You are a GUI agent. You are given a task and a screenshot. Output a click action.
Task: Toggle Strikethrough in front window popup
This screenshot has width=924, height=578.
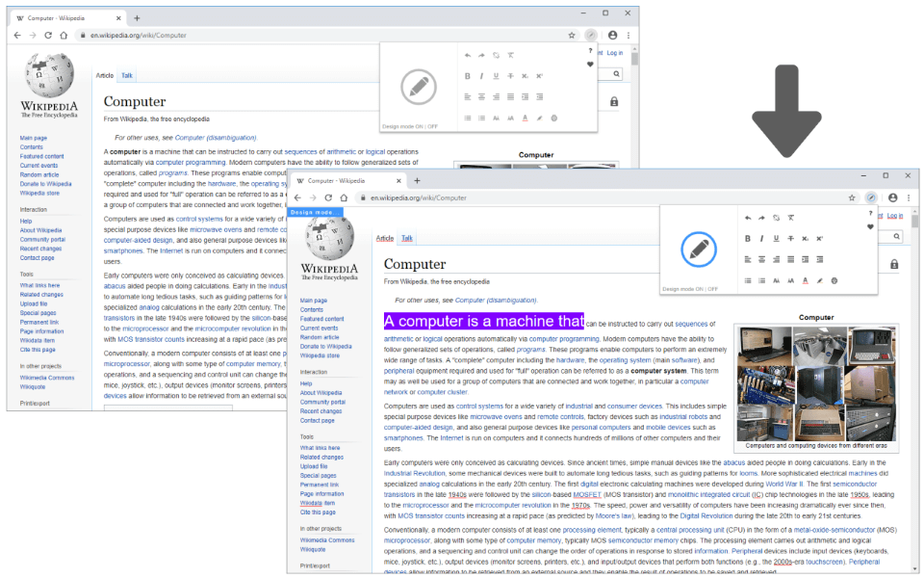click(791, 238)
